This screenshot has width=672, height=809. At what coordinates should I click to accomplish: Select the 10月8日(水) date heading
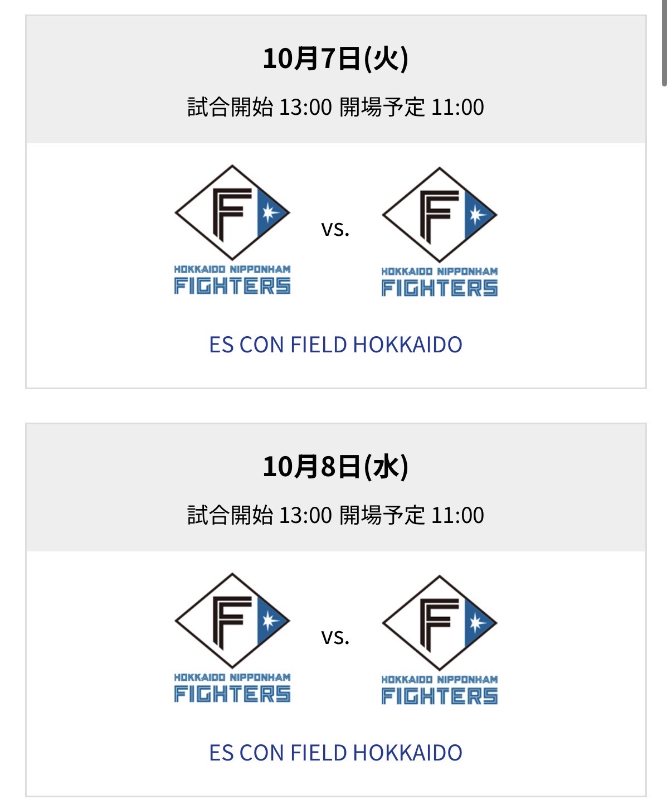pos(335,467)
